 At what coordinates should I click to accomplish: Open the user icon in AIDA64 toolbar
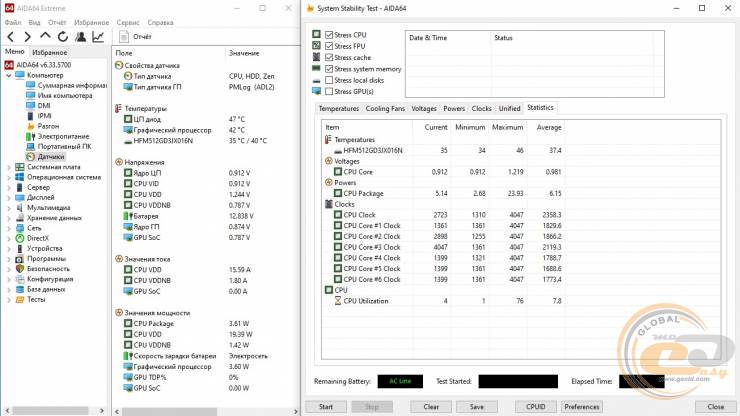coord(81,37)
